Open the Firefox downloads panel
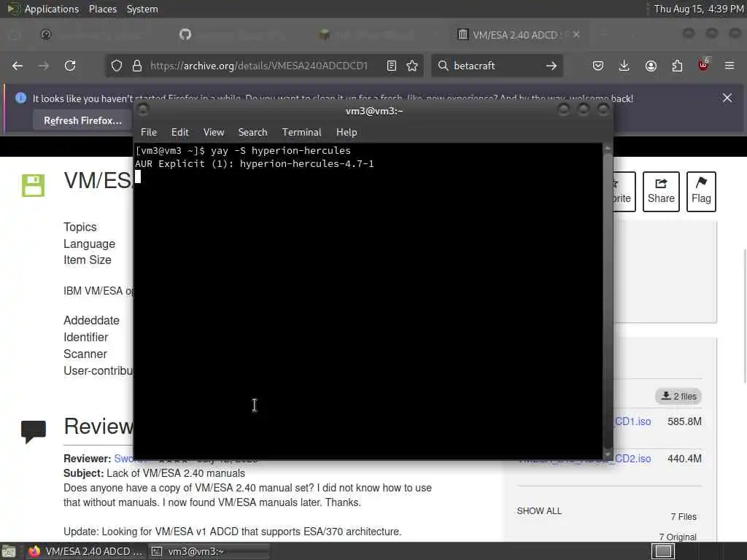This screenshot has height=560, width=747. (x=624, y=66)
